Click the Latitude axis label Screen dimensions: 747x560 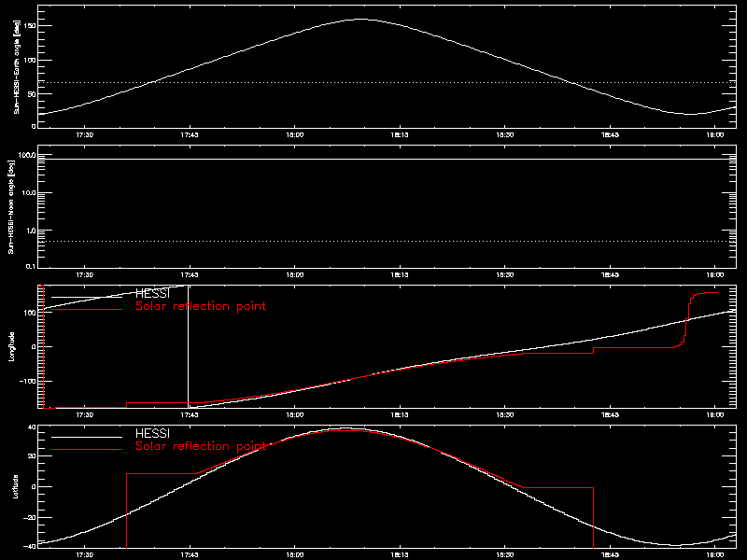pyautogui.click(x=16, y=486)
